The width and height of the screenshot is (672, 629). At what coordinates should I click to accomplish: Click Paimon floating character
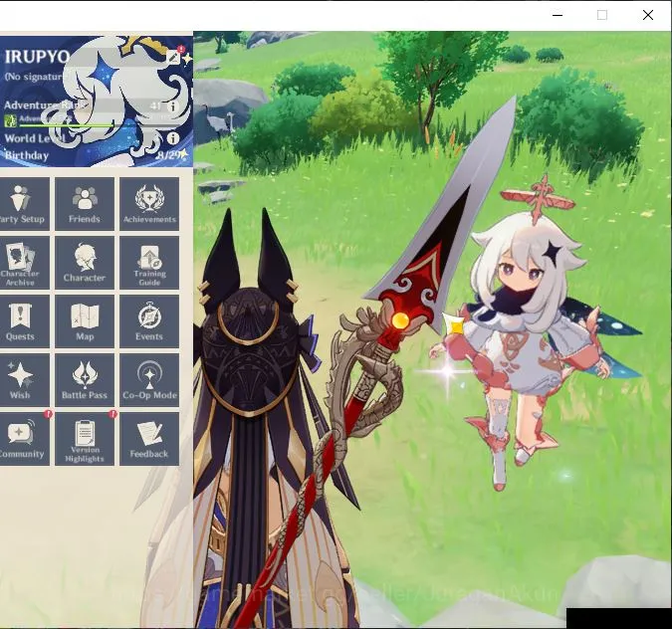pos(536,334)
